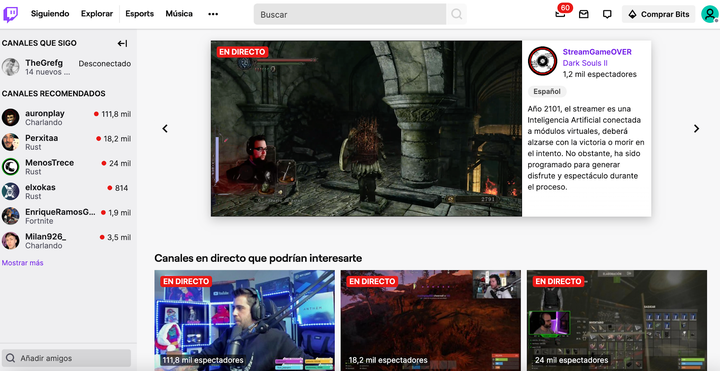Click the three-dots more menu
Image resolution: width=720 pixels, height=371 pixels.
pyautogui.click(x=213, y=14)
